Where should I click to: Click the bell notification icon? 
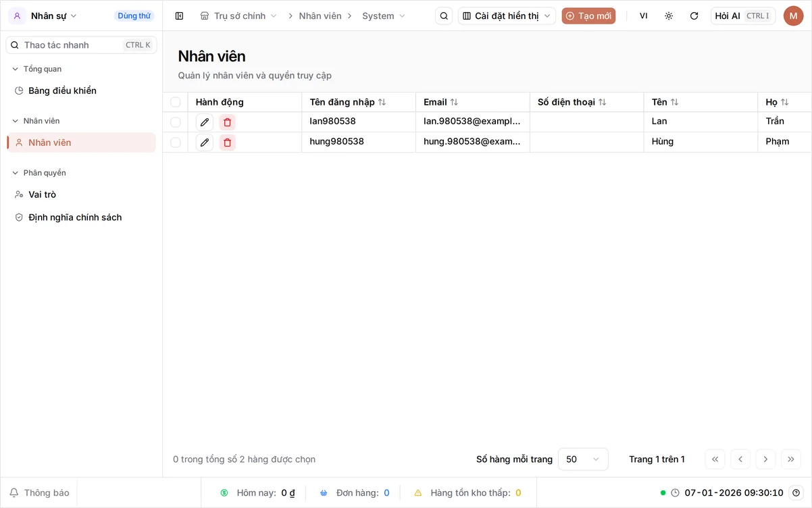tap(14, 492)
